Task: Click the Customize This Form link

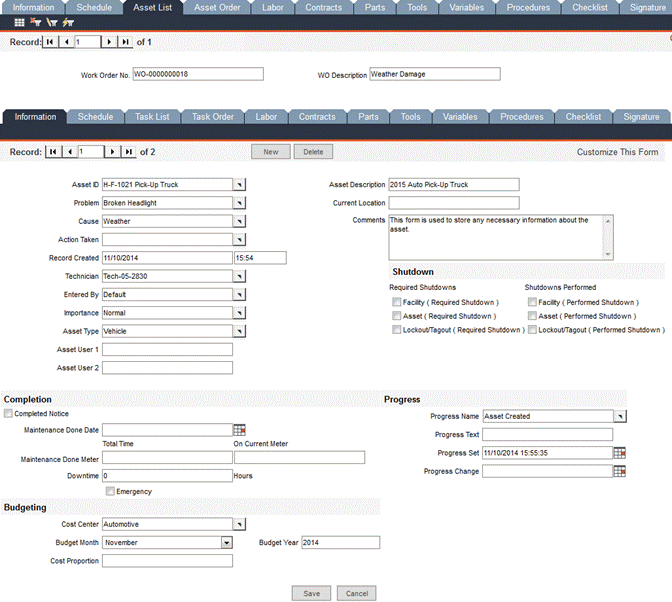Action: click(617, 152)
